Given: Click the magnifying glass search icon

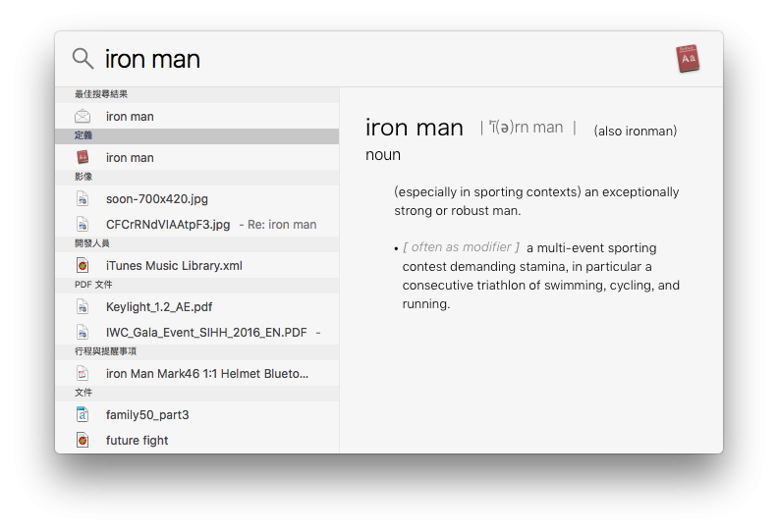Looking at the screenshot, I should [83, 59].
